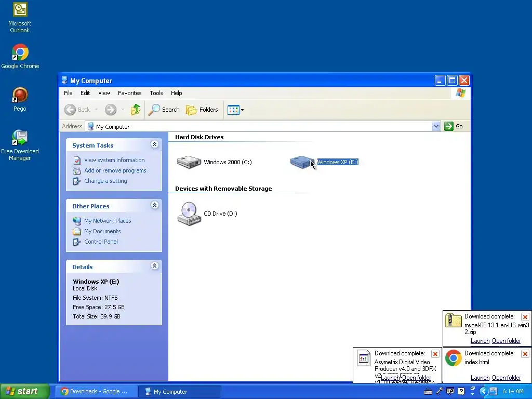532x399 pixels.
Task: Open the Tools menu
Action: (x=156, y=93)
